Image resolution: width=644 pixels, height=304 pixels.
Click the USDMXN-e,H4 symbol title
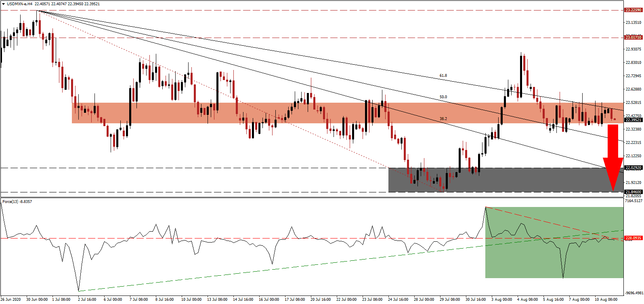coord(19,4)
